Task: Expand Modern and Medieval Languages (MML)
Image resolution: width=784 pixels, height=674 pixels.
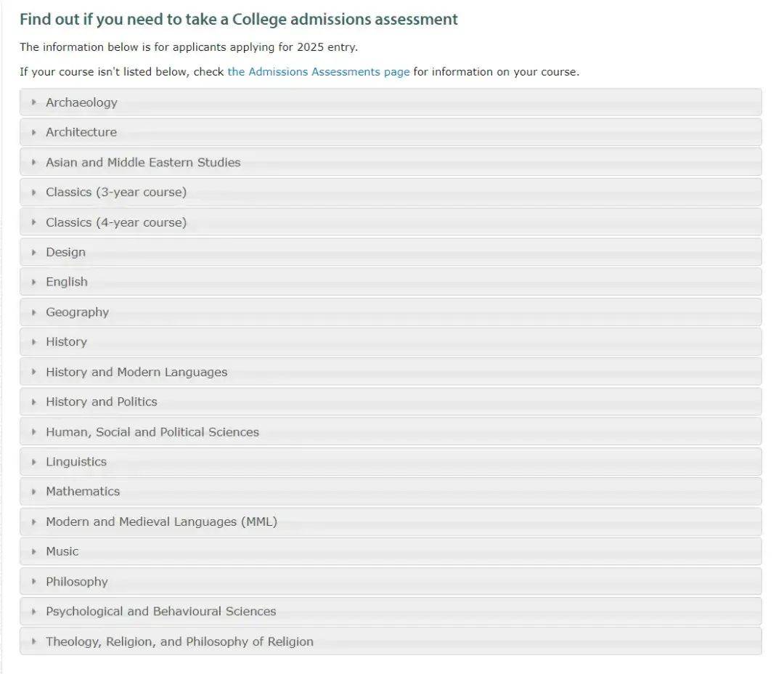Action: [161, 521]
